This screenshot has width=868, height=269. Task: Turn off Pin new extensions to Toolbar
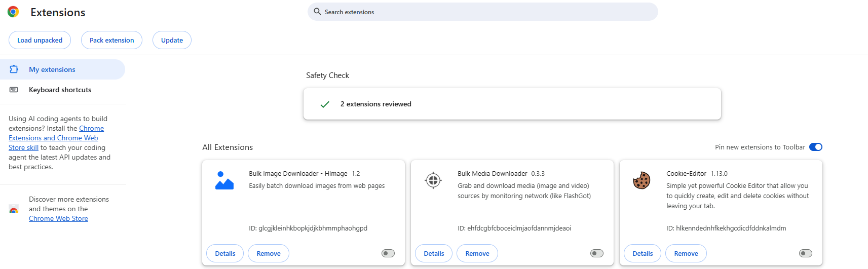tap(816, 147)
